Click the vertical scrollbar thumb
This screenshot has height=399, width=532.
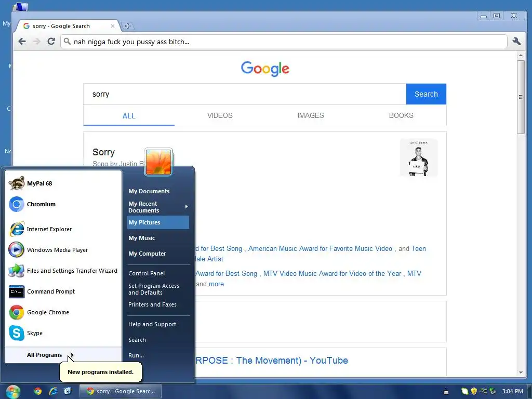point(521,97)
